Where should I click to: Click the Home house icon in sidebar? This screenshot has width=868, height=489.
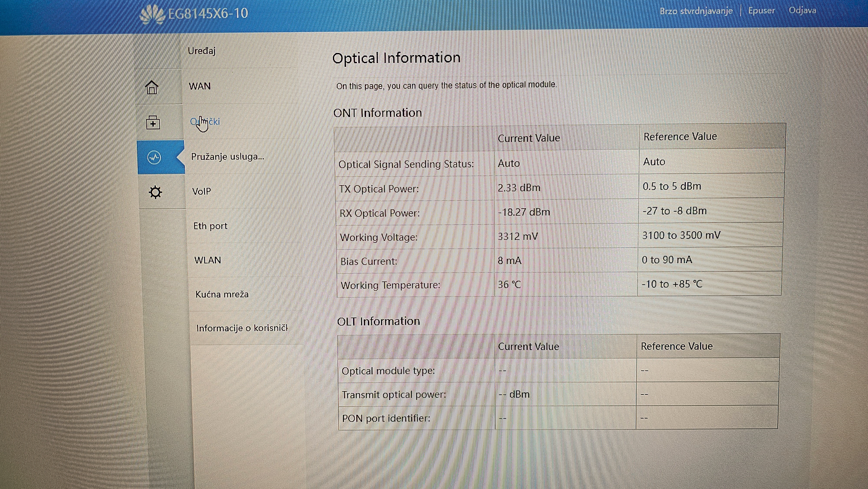tap(152, 88)
